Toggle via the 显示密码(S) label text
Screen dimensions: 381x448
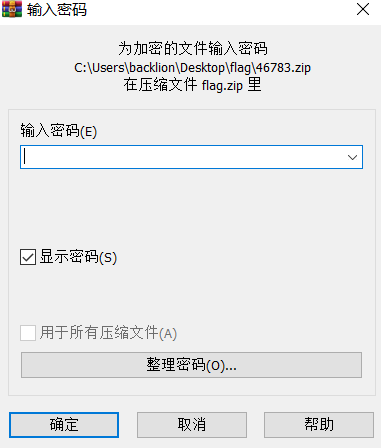[x=78, y=257]
